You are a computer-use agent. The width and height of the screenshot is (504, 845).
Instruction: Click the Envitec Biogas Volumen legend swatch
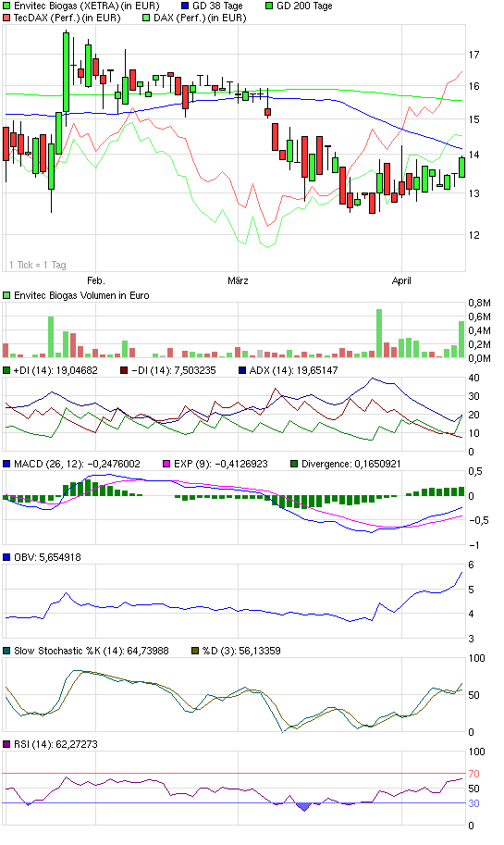click(x=6, y=295)
